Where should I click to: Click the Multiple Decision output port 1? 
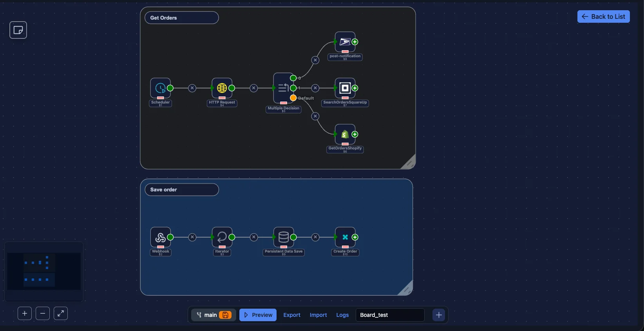pos(293,88)
